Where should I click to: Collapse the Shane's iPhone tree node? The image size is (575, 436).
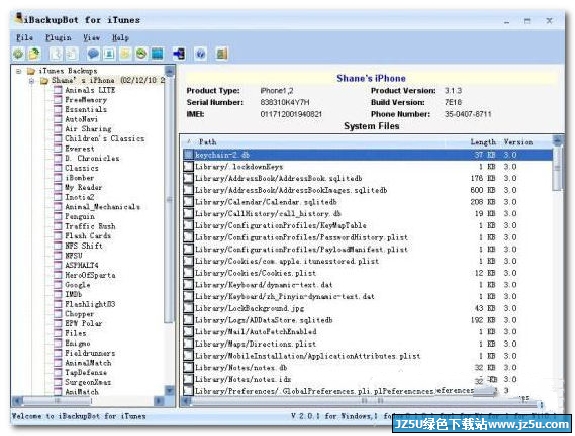pos(32,81)
